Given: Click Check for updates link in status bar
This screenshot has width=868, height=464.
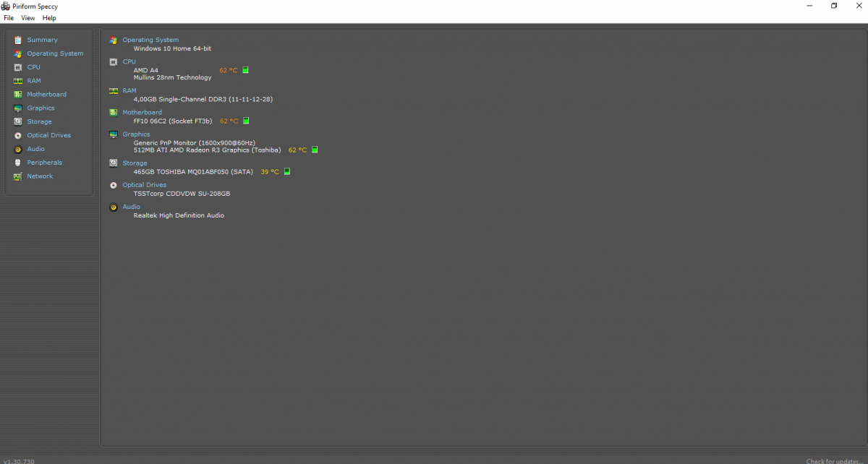Looking at the screenshot, I should pos(835,460).
